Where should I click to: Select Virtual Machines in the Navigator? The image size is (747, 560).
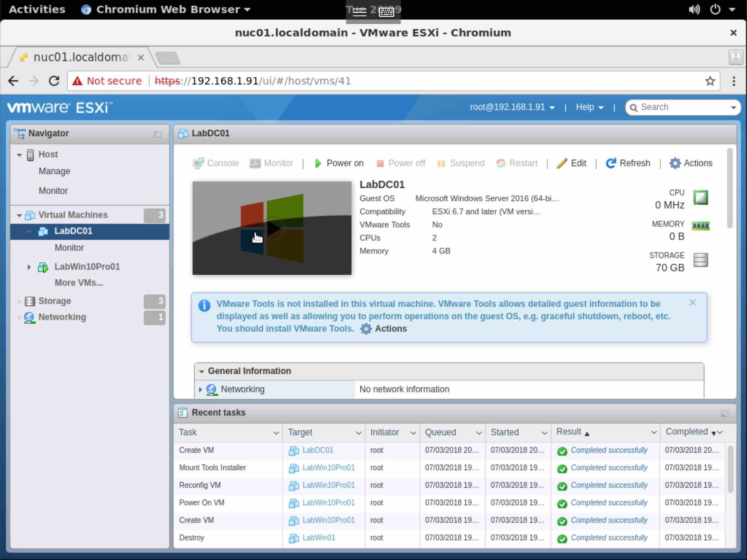73,215
